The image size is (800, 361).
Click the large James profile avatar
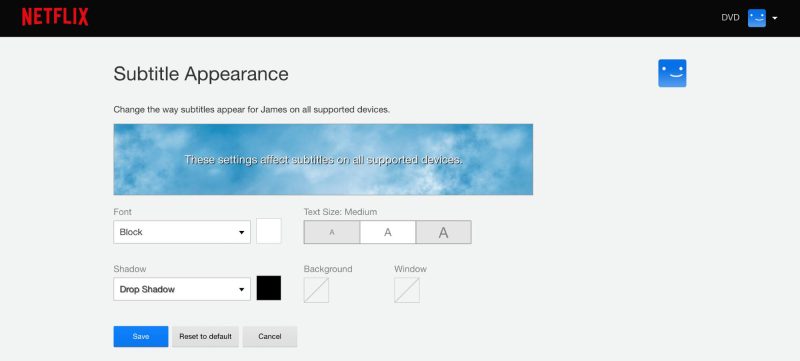click(x=672, y=73)
